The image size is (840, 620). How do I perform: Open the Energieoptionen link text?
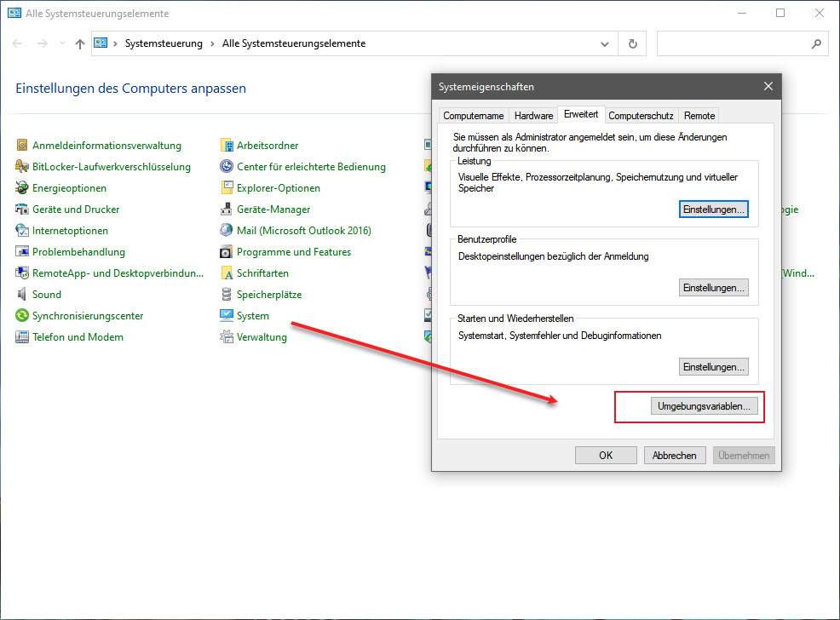[69, 188]
